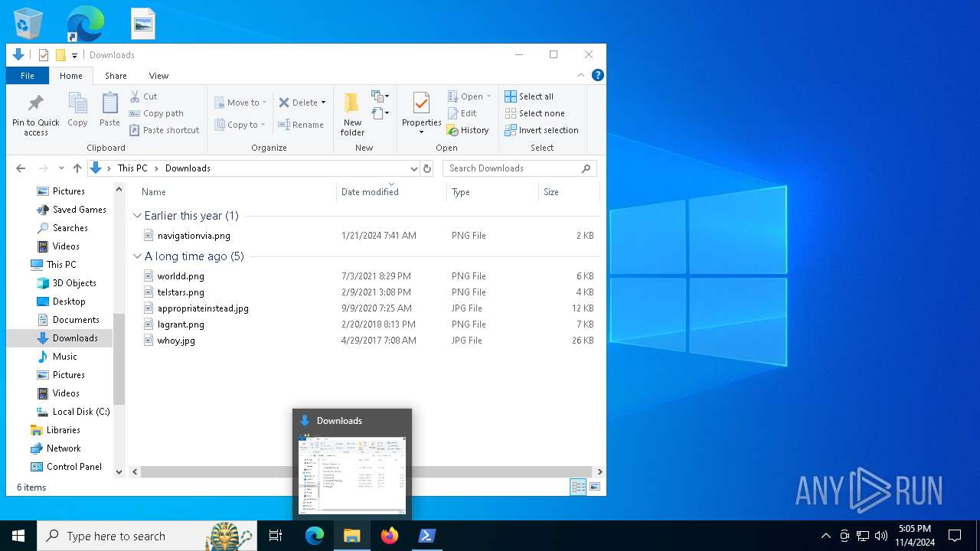Image resolution: width=980 pixels, height=551 pixels.
Task: Switch to the View tab
Action: tap(158, 76)
